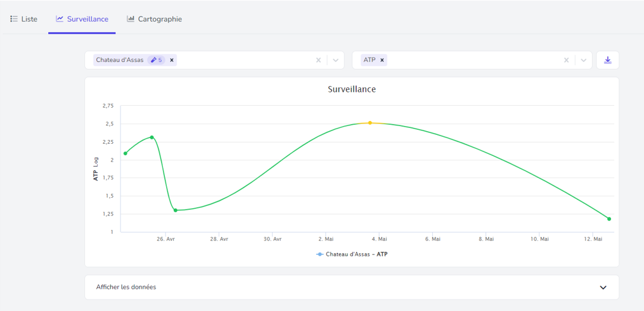Clear all selections in site selector
This screenshot has height=311, width=644.
click(318, 60)
